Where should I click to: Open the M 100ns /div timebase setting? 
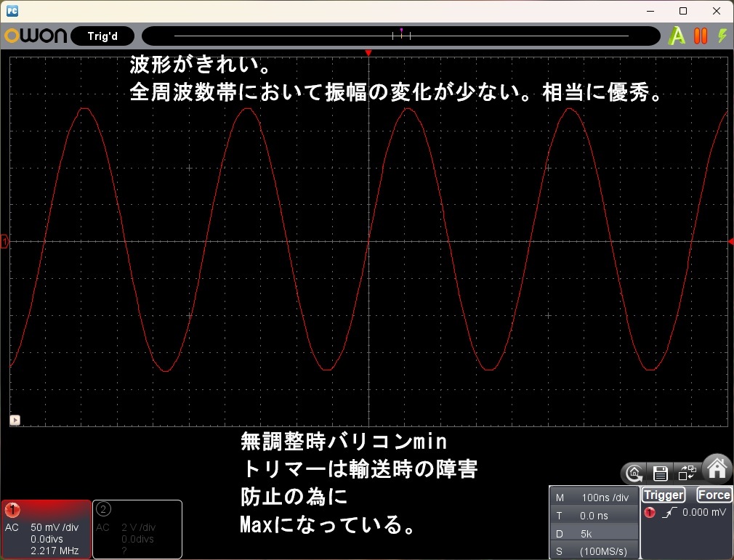594,498
